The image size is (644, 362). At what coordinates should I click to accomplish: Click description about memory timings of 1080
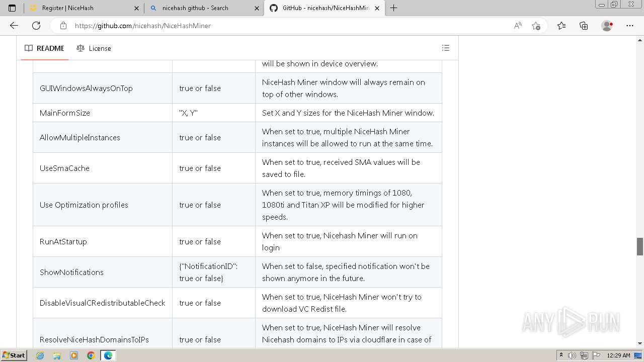(349, 205)
